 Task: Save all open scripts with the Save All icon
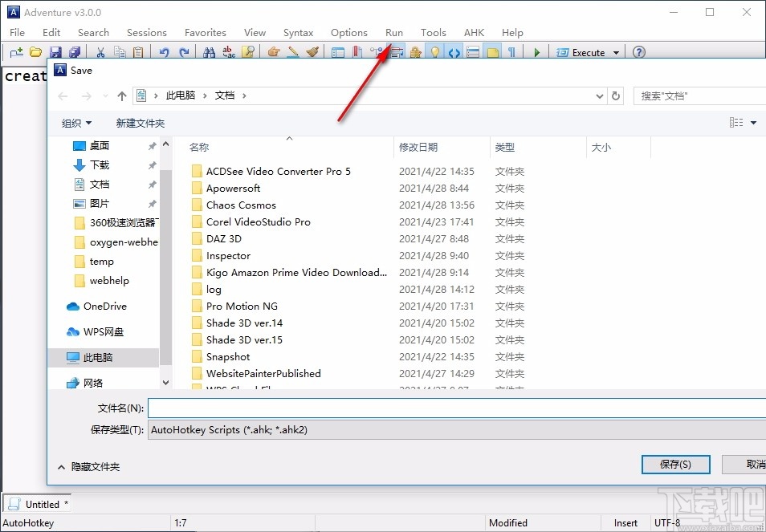(x=73, y=51)
